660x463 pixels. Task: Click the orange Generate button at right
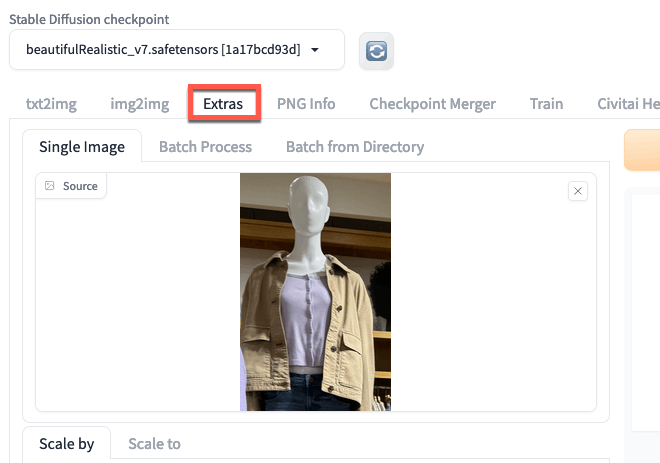[x=642, y=150]
